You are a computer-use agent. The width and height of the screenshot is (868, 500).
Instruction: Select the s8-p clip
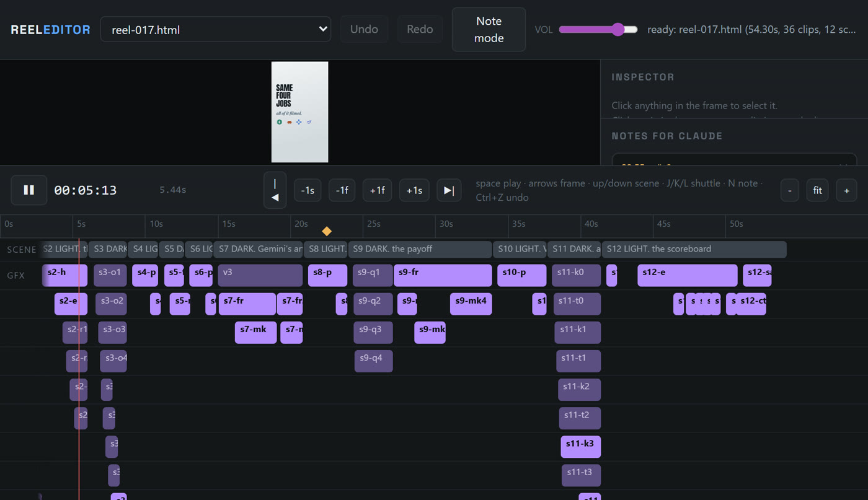[x=327, y=276]
